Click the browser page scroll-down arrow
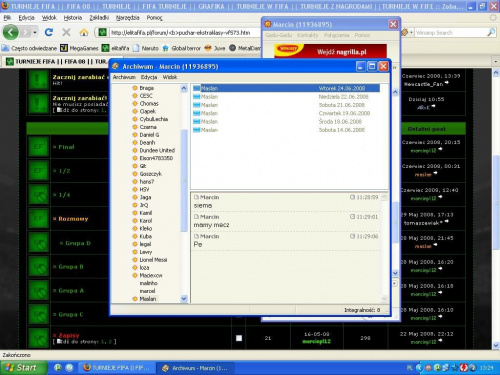This screenshot has width=500, height=375. pyautogui.click(x=496, y=345)
